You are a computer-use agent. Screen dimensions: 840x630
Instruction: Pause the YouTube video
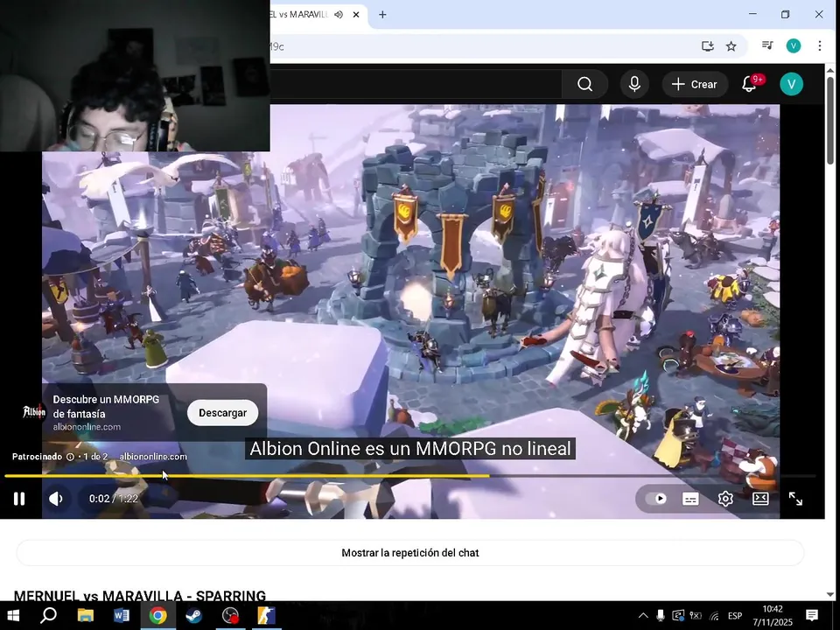[19, 499]
